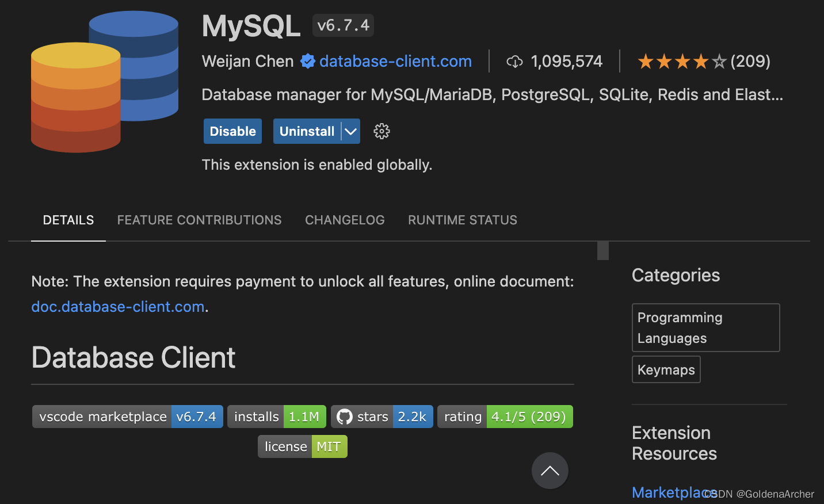The image size is (824, 504).
Task: Disable the MySQL extension
Action: (232, 131)
